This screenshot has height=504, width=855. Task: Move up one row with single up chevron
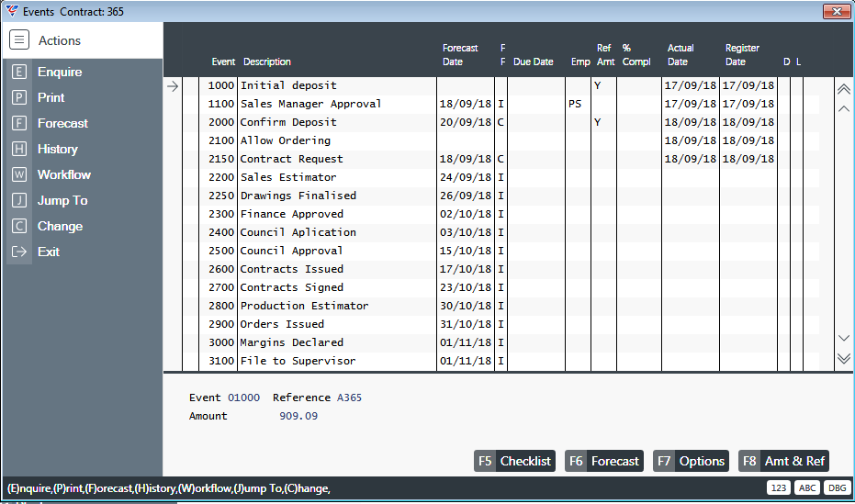click(x=844, y=108)
